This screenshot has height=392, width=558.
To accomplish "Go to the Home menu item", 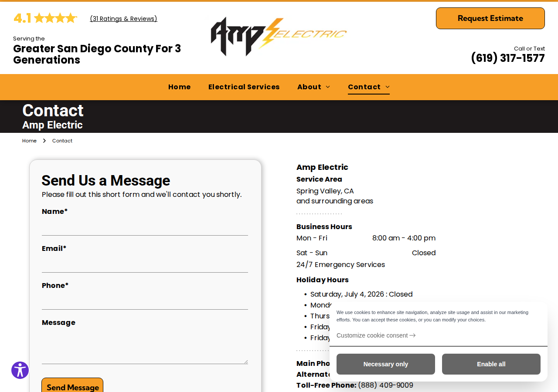I will (x=180, y=87).
